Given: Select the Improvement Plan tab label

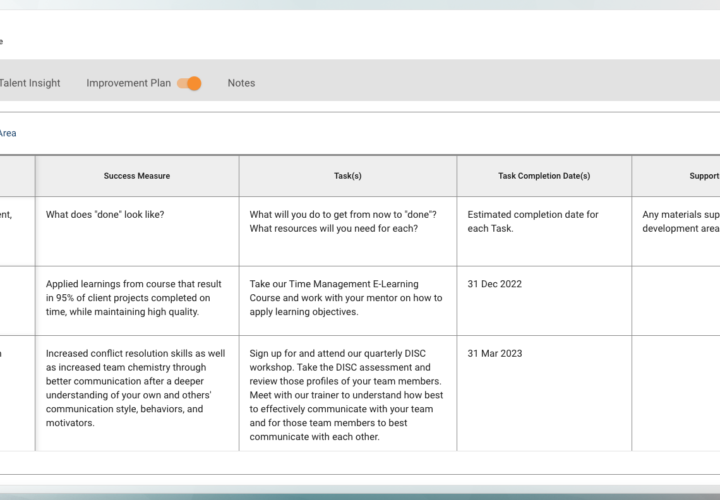Looking at the screenshot, I should (128, 83).
